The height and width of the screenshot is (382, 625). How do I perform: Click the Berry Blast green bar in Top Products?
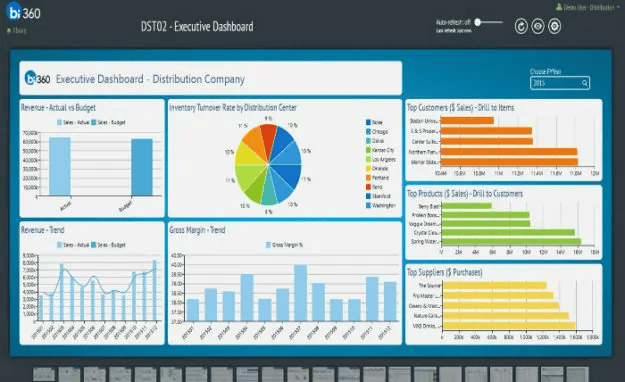[466, 206]
